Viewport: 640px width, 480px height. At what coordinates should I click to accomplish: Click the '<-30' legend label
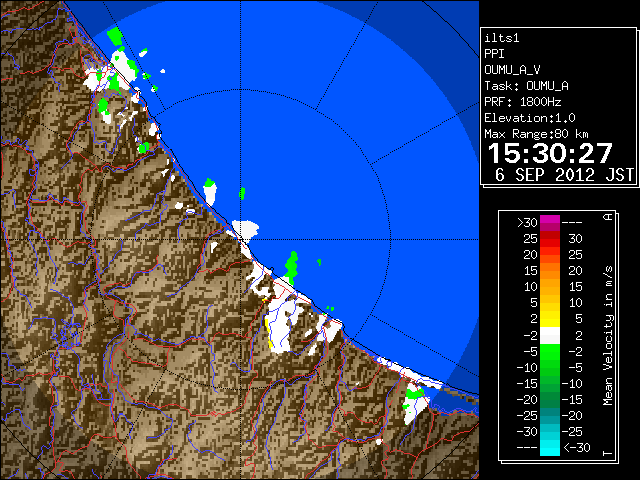(x=577, y=448)
